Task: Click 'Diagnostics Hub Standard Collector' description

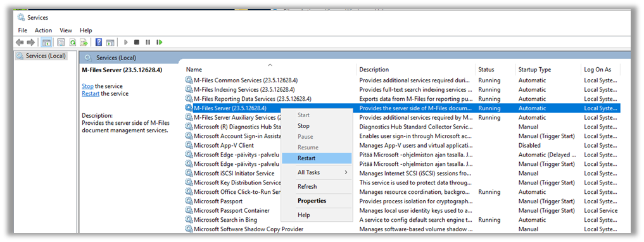Action: [x=415, y=127]
